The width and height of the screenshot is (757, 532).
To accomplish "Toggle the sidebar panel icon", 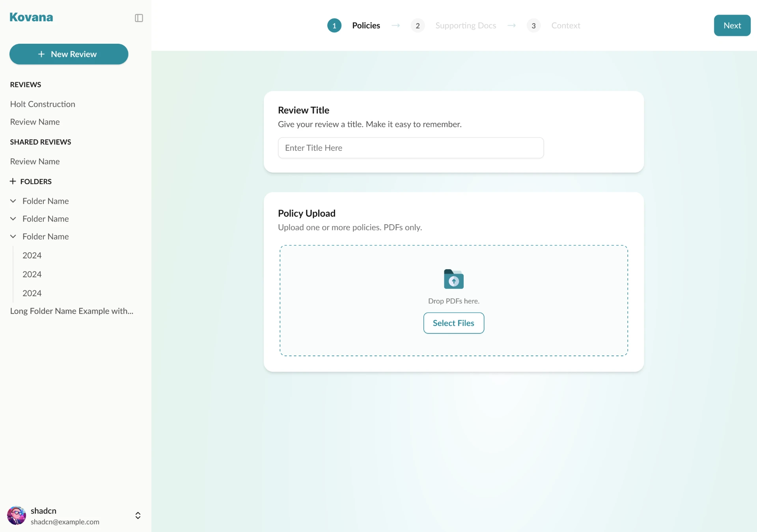I will pos(139,18).
